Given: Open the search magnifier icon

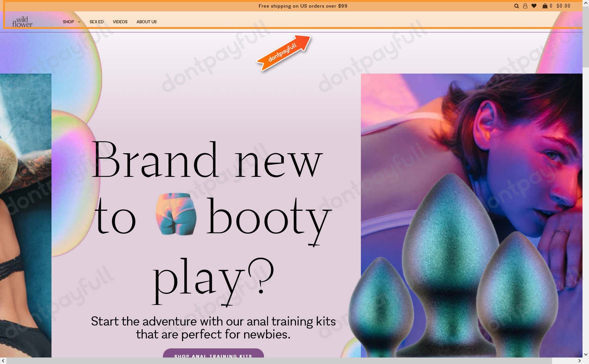Looking at the screenshot, I should pyautogui.click(x=517, y=6).
